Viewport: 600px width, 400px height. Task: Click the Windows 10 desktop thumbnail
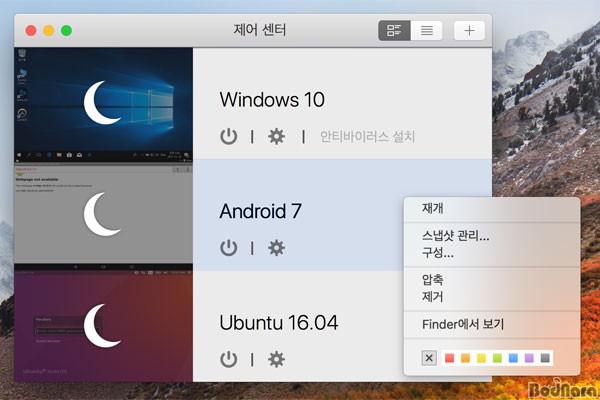(103, 103)
